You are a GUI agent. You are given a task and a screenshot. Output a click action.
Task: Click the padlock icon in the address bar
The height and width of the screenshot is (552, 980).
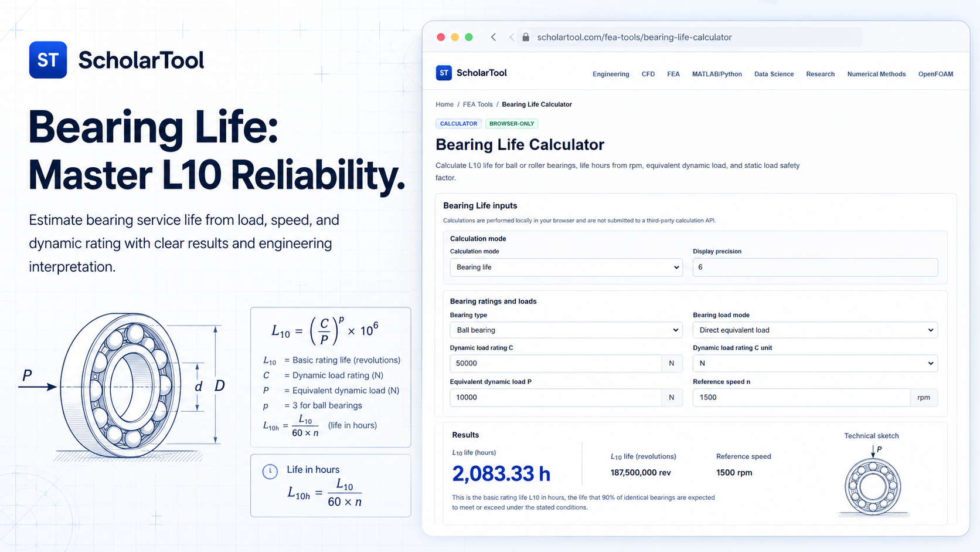point(526,37)
